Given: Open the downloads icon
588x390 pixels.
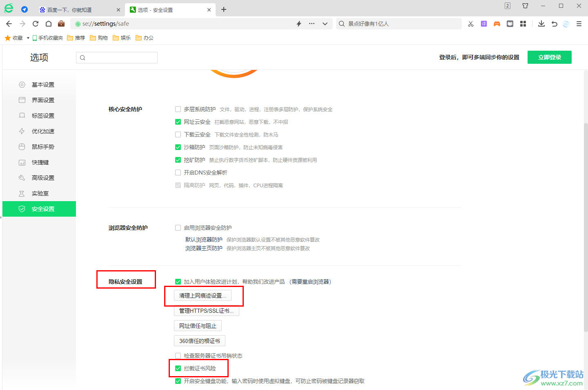Looking at the screenshot, I should coord(541,24).
